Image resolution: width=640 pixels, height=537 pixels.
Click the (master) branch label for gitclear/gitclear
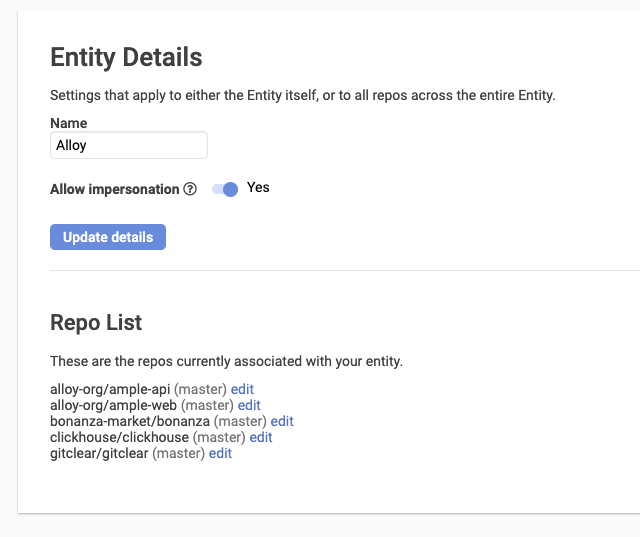(179, 453)
